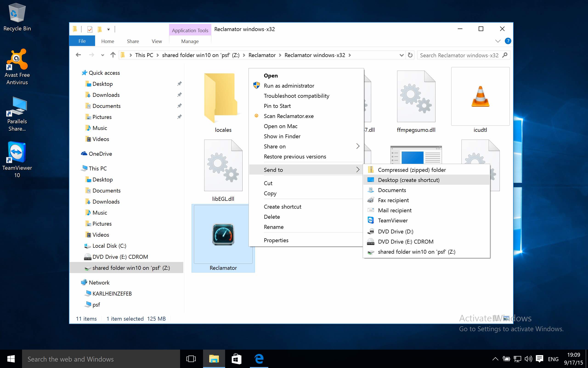
Task: Click the Back navigation arrow
Action: click(78, 55)
